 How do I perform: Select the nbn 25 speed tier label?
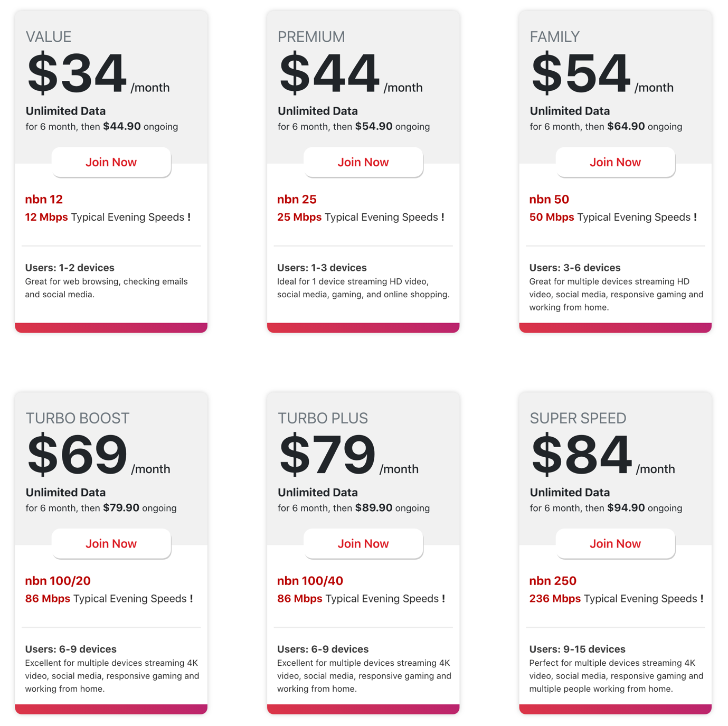pos(296,199)
